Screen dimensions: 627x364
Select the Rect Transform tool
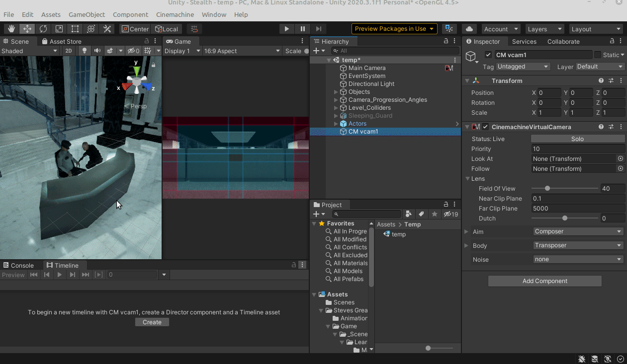tap(75, 29)
